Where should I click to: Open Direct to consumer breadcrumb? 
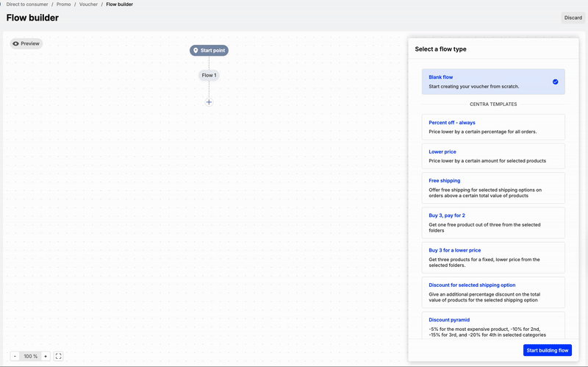pos(27,4)
